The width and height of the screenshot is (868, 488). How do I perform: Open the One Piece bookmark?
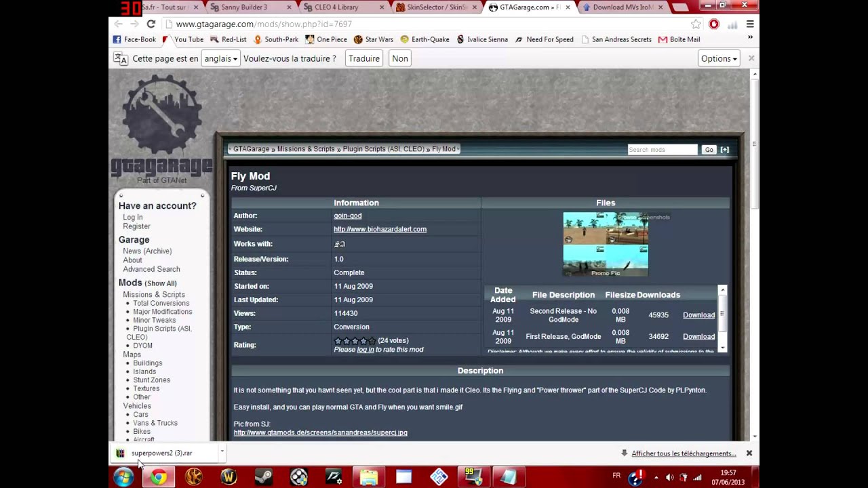pos(326,39)
